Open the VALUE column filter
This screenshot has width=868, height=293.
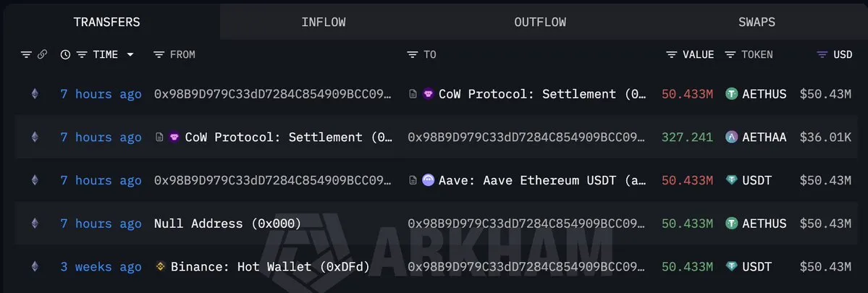pos(672,55)
